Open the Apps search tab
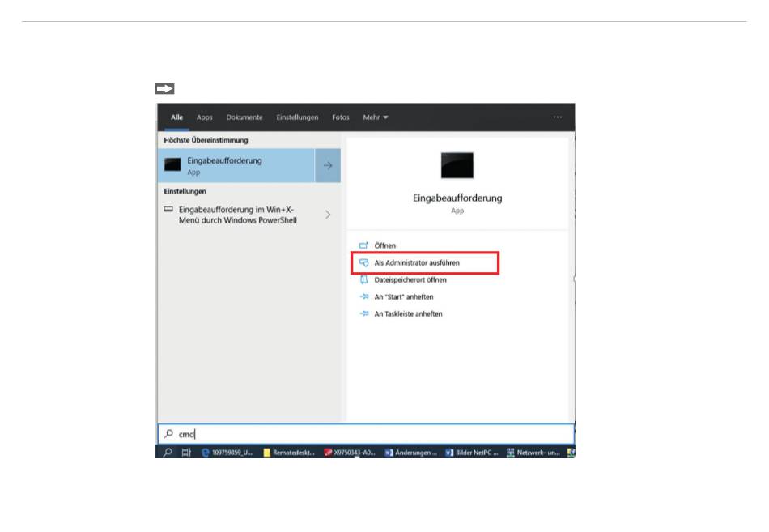Image resolution: width=769 pixels, height=532 pixels. (205, 117)
